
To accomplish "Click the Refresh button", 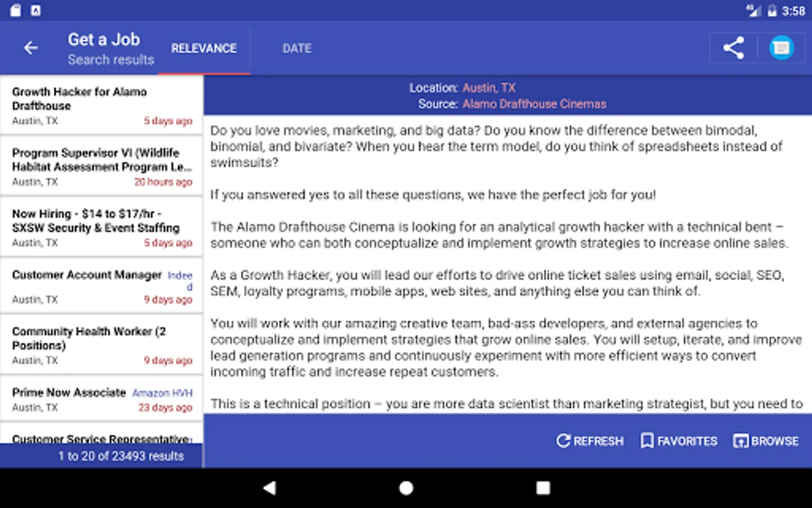I will coord(590,441).
